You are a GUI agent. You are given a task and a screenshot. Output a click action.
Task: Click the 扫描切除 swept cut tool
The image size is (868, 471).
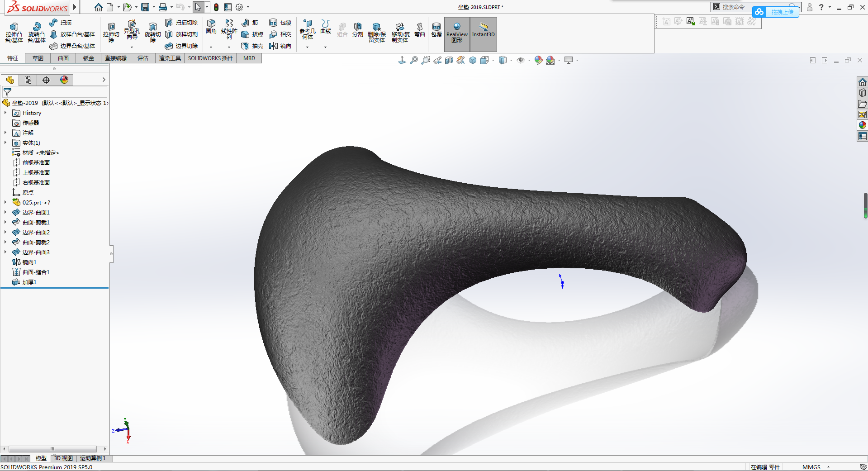tap(181, 23)
